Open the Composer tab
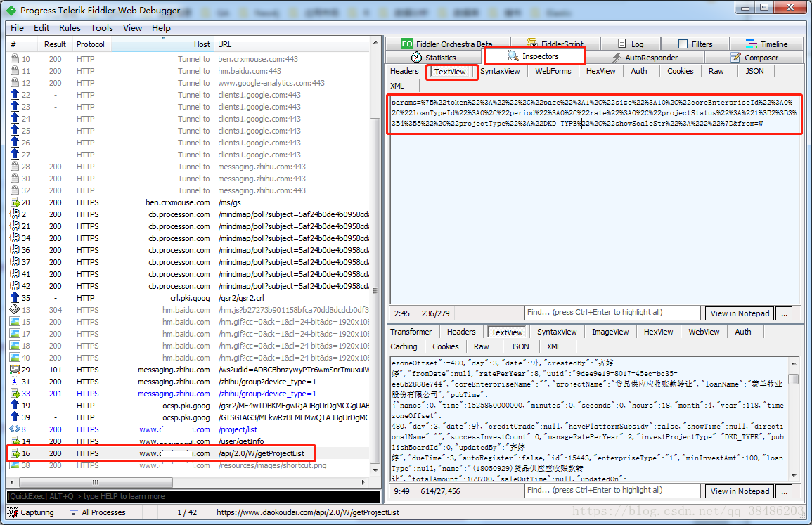Viewport: 812px width, 525px height. (754, 58)
